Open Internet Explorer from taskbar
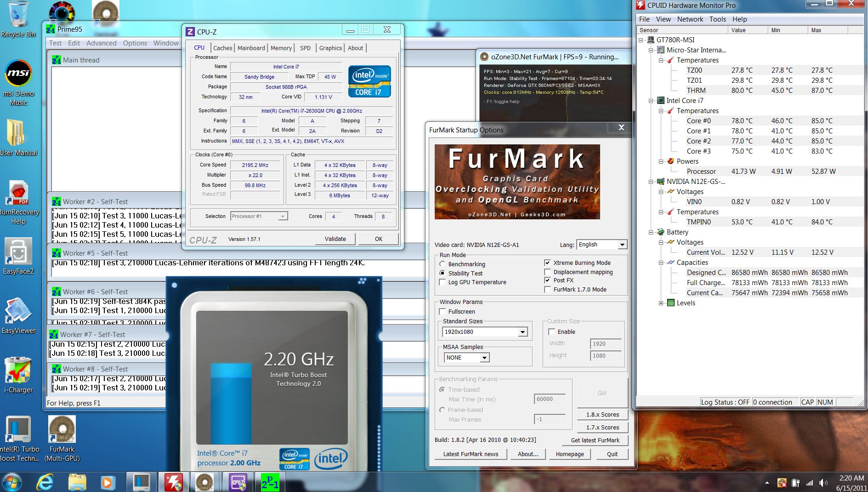Viewport: 868px width, 492px height. (45, 482)
